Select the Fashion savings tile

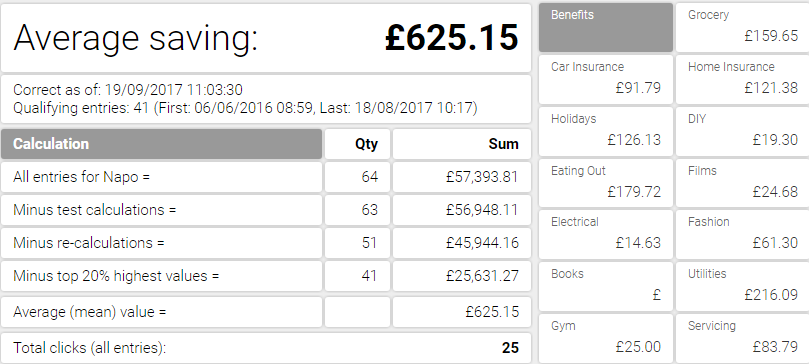click(742, 235)
